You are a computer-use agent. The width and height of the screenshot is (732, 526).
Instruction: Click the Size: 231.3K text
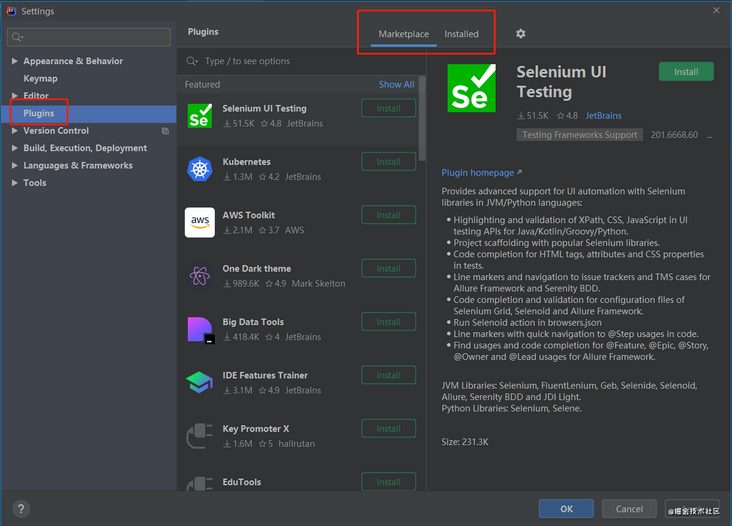coord(465,442)
